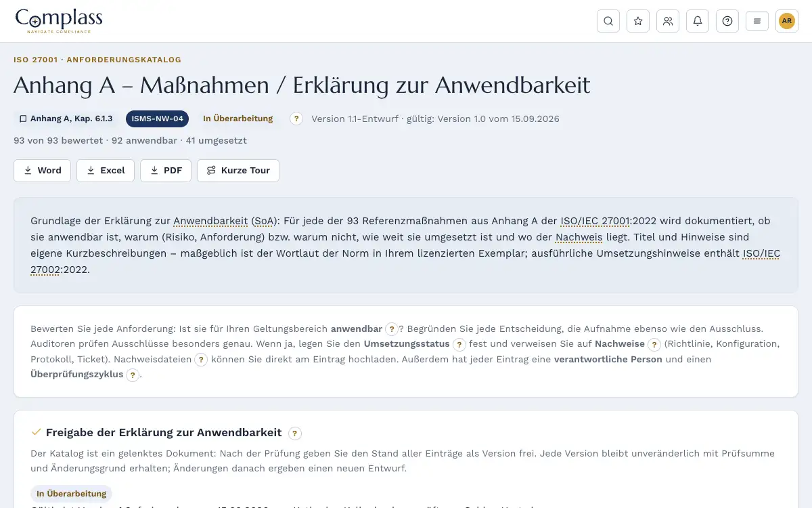Image resolution: width=812 pixels, height=508 pixels.
Task: Click the version text Version 1.1-Entwurf
Action: [x=355, y=119]
